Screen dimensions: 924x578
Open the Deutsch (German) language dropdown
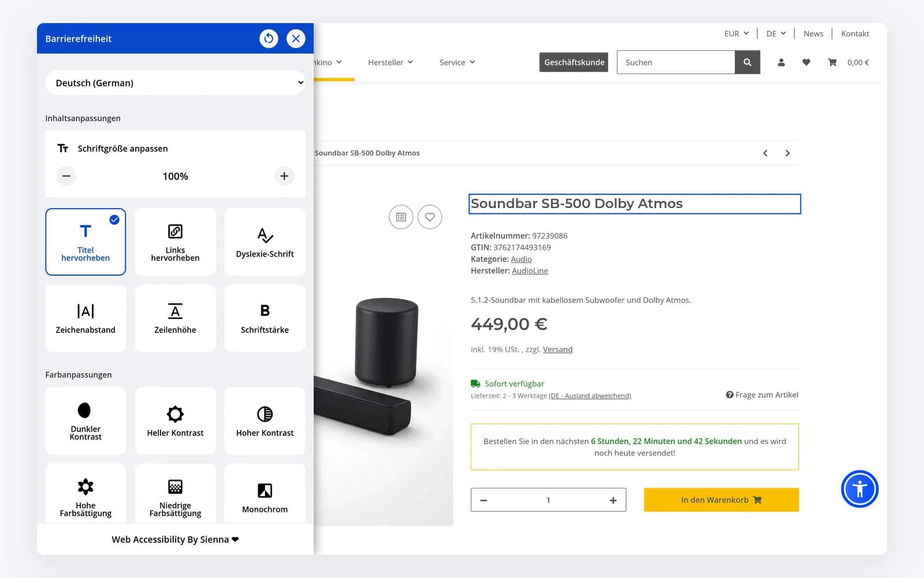(175, 83)
